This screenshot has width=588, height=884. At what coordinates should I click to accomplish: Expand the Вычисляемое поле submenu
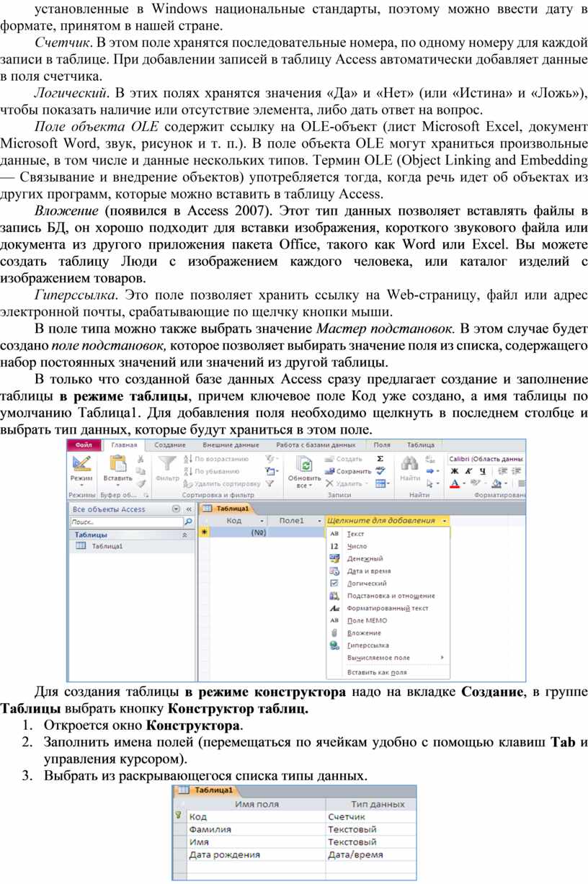tap(442, 658)
